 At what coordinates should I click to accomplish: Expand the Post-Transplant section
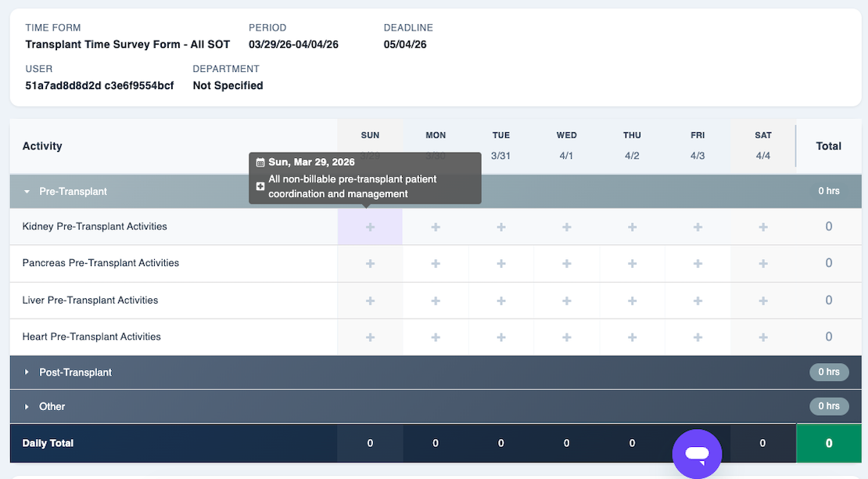[27, 372]
